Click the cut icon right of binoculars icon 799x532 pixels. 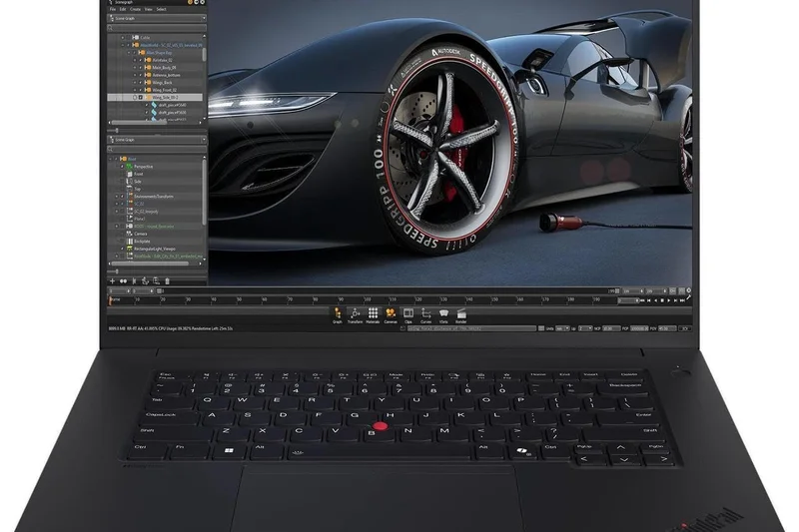coord(135,281)
